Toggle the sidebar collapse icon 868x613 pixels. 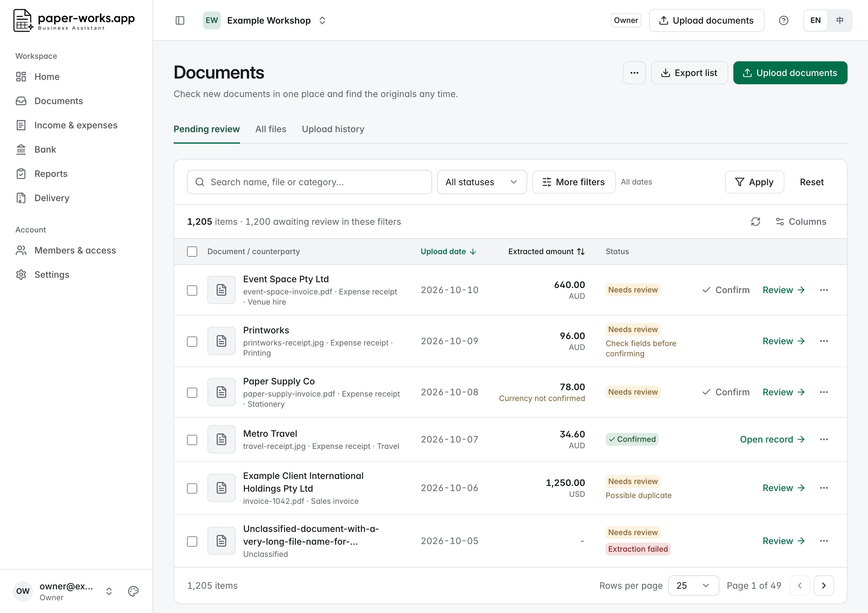tap(180, 20)
